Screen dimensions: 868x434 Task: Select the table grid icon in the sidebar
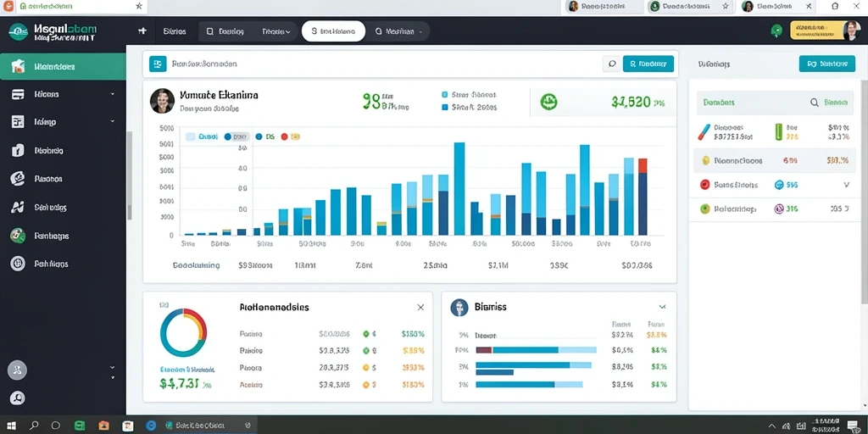tap(18, 122)
